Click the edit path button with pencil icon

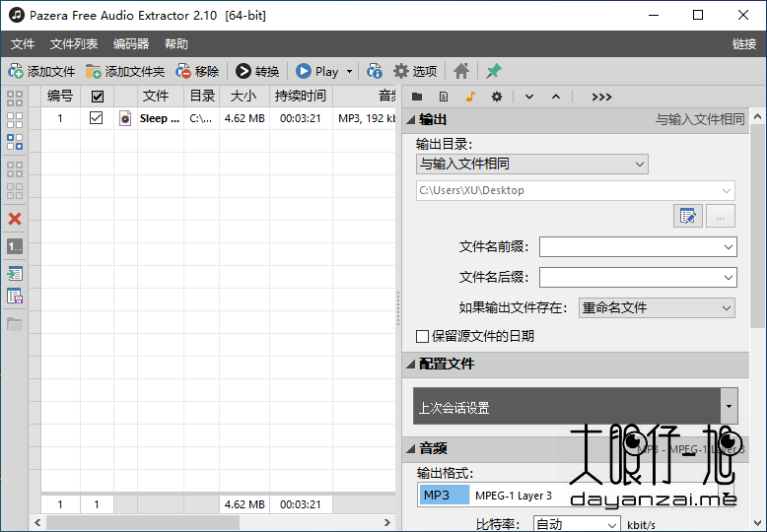point(688,216)
